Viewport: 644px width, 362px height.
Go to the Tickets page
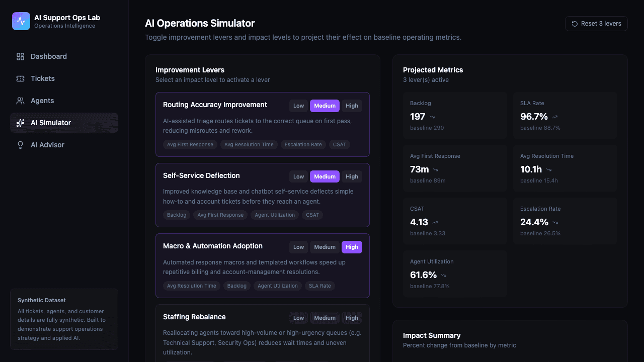click(x=64, y=78)
